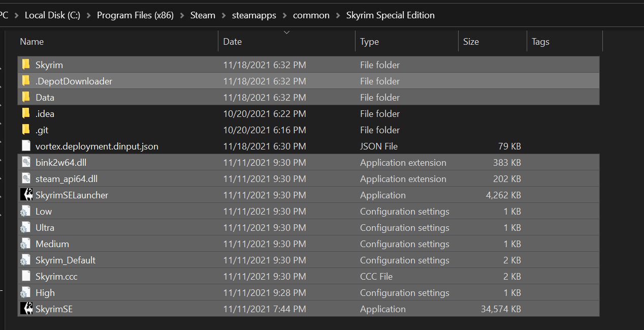Screen dimensions: 644x330
Task: Go to the common breadcrumb folder
Action: point(311,15)
